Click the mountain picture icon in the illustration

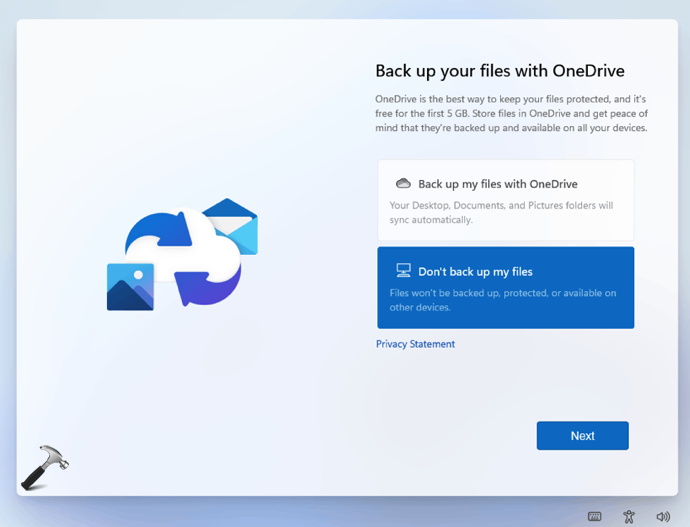point(130,287)
